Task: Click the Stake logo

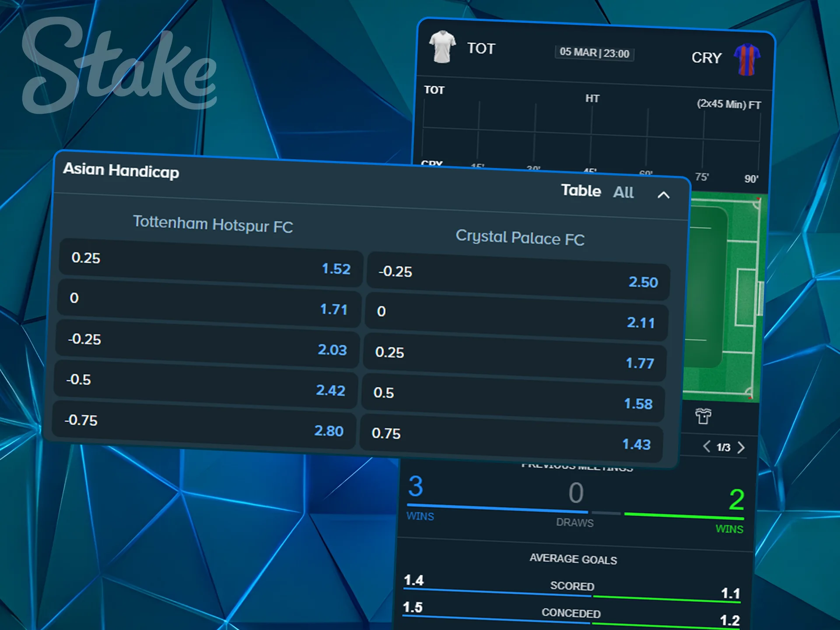Action: tap(119, 66)
